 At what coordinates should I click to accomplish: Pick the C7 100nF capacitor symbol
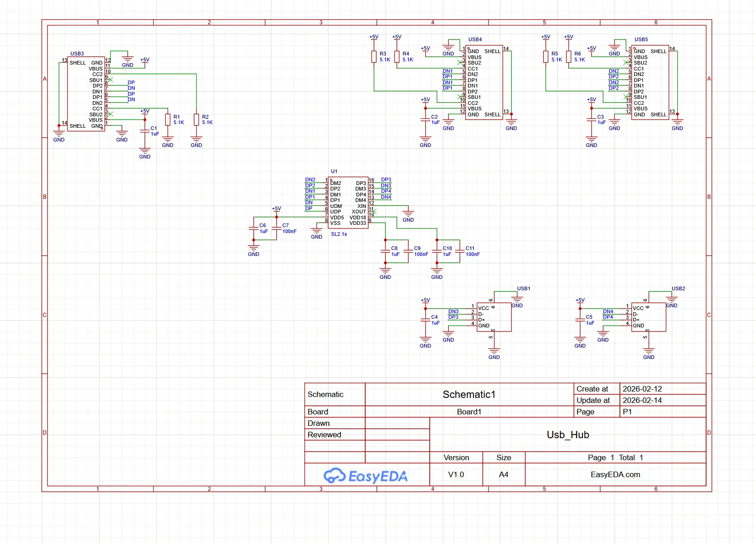[x=276, y=228]
